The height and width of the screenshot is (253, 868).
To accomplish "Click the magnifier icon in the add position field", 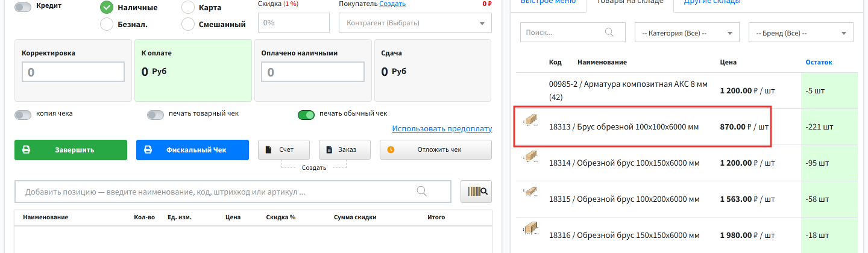I will pyautogui.click(x=422, y=192).
